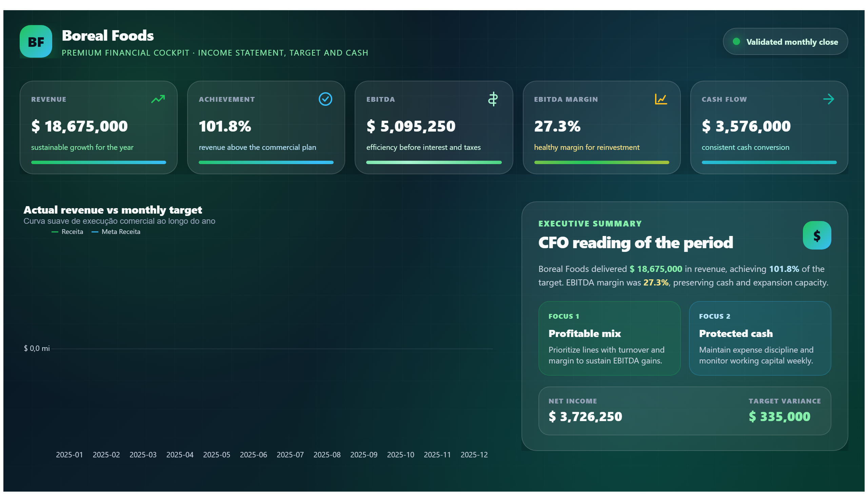Click the BF logo badge
The width and height of the screenshot is (868, 495).
pyautogui.click(x=36, y=41)
